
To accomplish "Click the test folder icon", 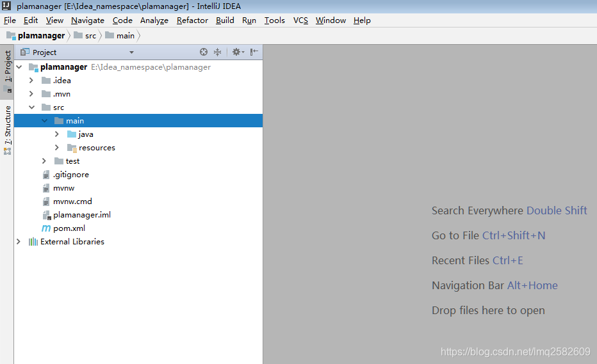I will (59, 161).
